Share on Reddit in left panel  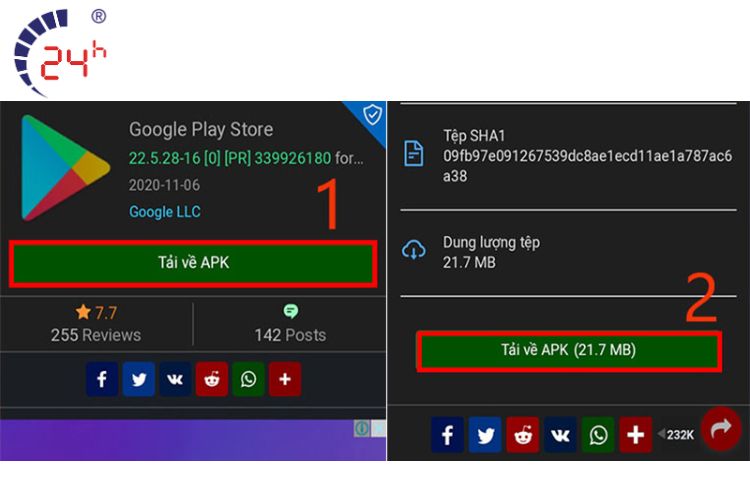point(212,379)
